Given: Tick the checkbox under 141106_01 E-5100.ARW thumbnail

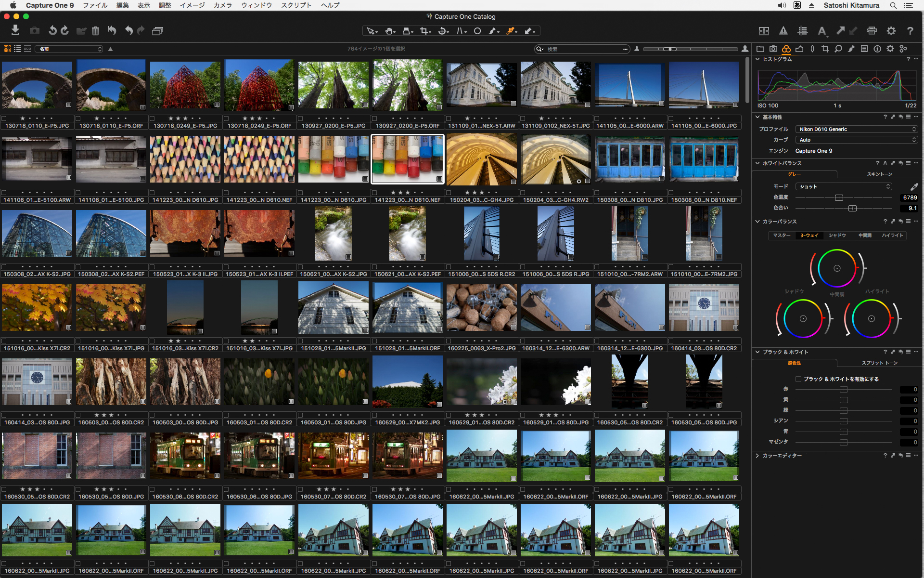Looking at the screenshot, I should coord(4,192).
